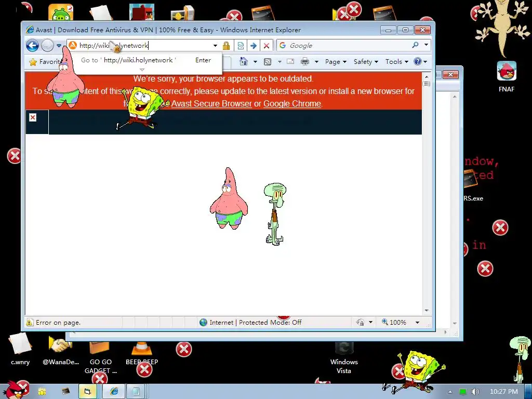Open the zoom level dropdown arrow
This screenshot has height=399, width=532.
(x=417, y=322)
